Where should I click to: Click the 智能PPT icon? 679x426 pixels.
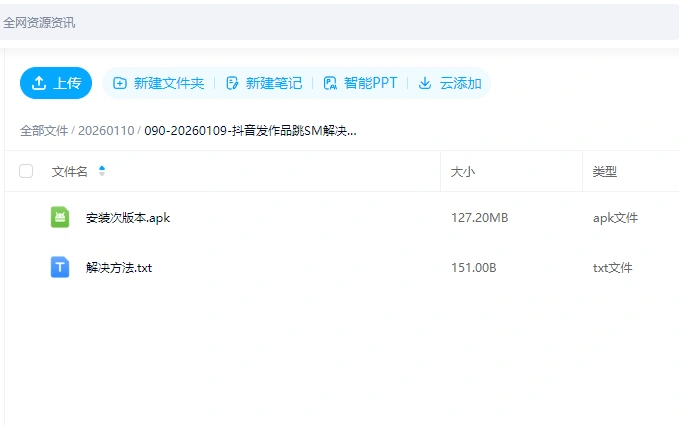coord(330,83)
